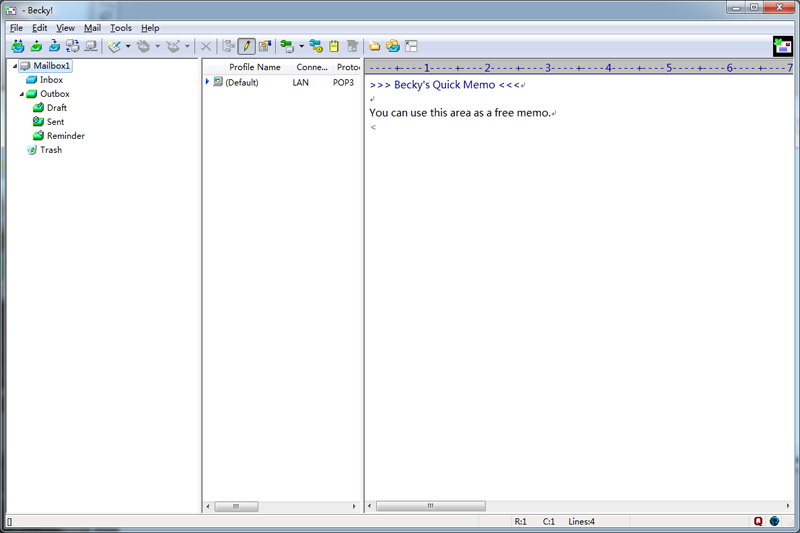Click the rightmost window layout icon in the toolbar
The image size is (800, 533).
tap(411, 46)
